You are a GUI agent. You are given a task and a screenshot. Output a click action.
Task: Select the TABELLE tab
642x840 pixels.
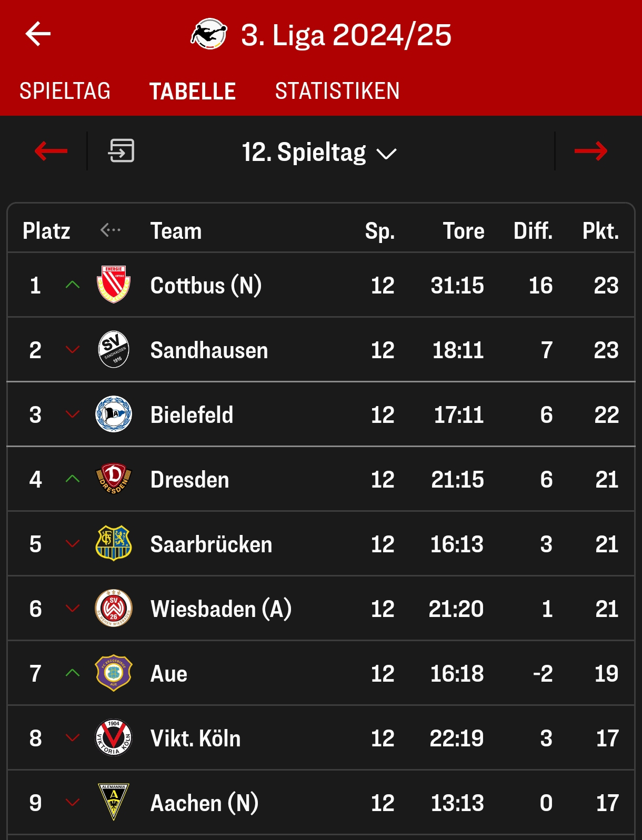(x=193, y=91)
